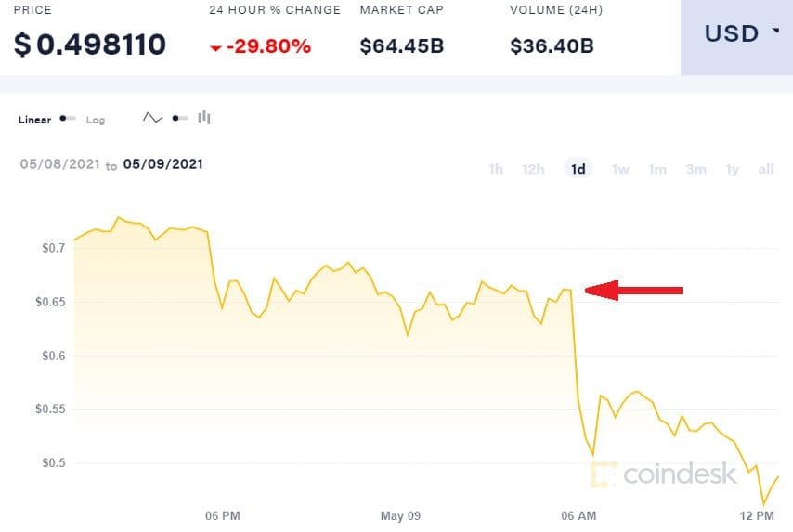Select the line chart icon
This screenshot has height=532, width=793.
click(152, 118)
